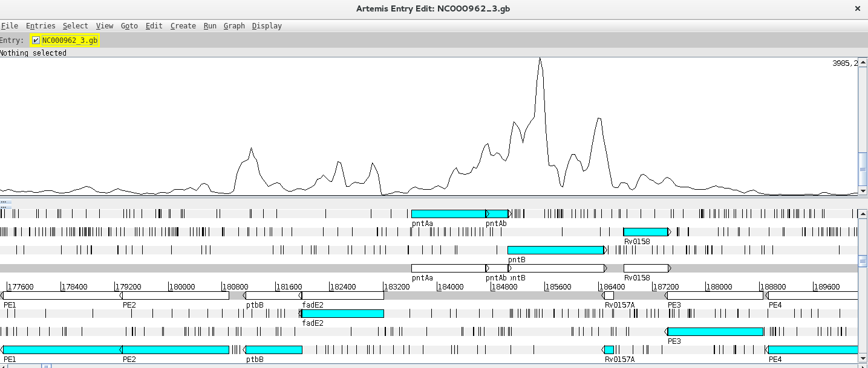Image resolution: width=868 pixels, height=368 pixels.
Task: Pick the cyan PE3 feature box
Action: [715, 332]
